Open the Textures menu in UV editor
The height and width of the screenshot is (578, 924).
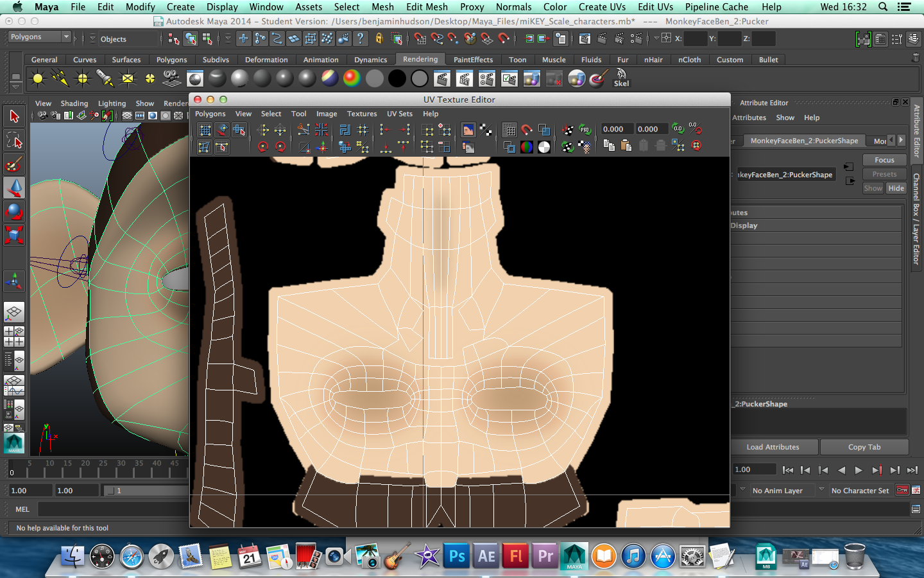pos(362,114)
